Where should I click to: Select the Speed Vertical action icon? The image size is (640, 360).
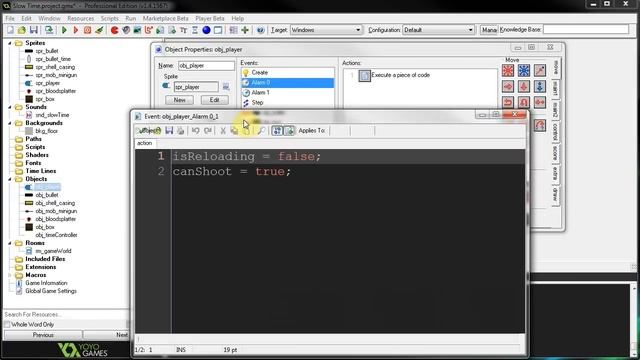[x=524, y=86]
